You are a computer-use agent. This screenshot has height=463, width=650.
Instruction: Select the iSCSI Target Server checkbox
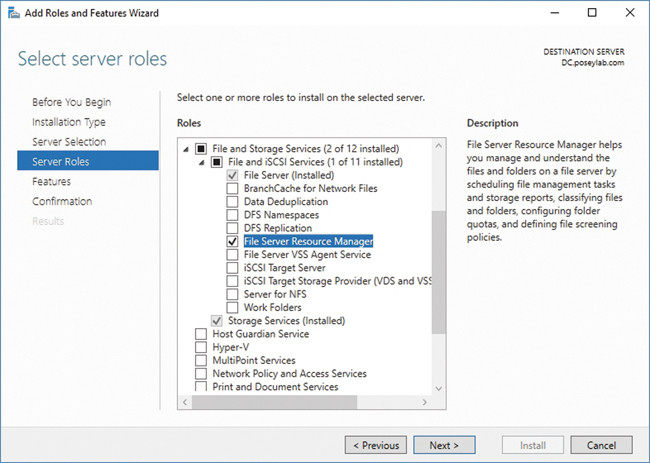point(233,268)
